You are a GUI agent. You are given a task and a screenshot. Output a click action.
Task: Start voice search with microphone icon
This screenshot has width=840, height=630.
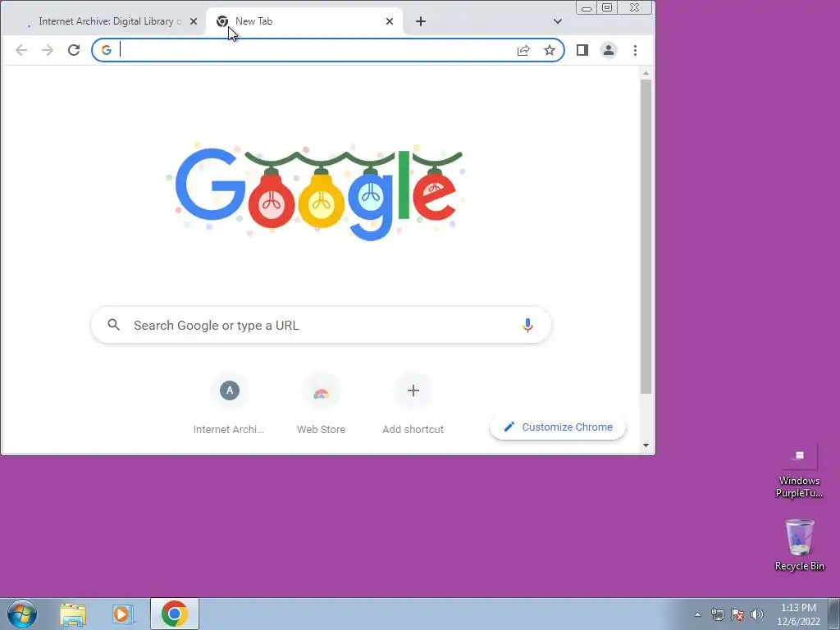(527, 325)
